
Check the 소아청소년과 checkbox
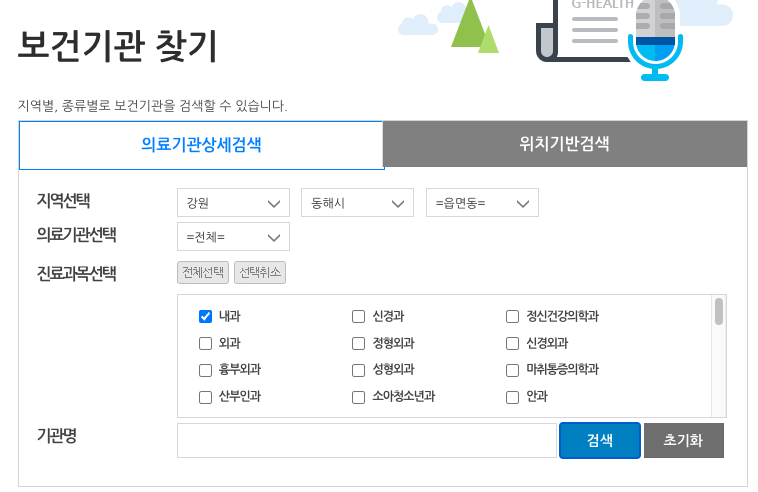pyautogui.click(x=358, y=397)
